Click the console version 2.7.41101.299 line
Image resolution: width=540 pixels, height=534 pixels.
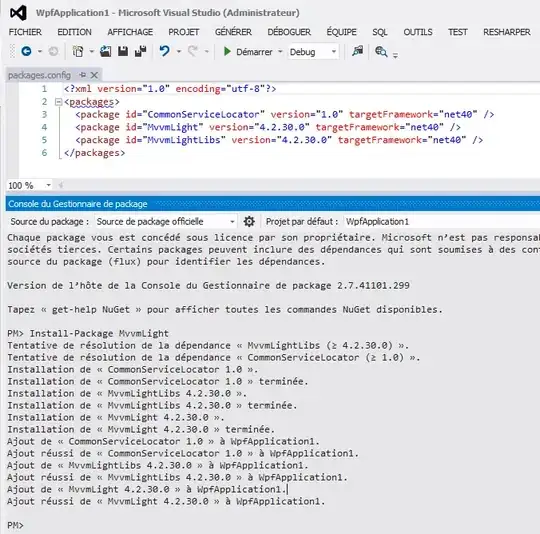(208, 285)
